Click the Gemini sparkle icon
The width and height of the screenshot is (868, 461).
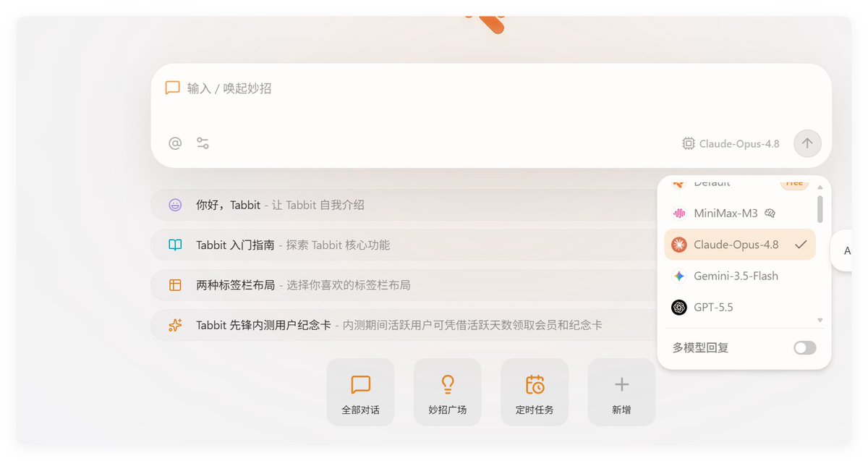coord(678,276)
